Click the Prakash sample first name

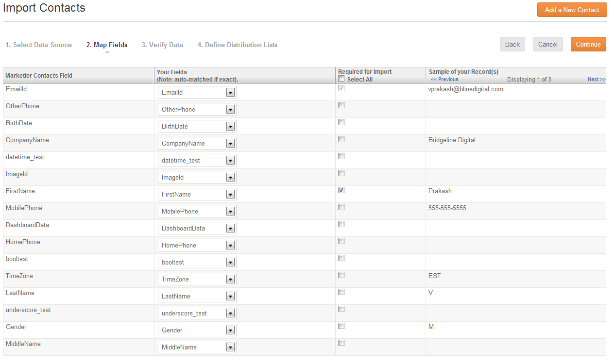click(440, 191)
